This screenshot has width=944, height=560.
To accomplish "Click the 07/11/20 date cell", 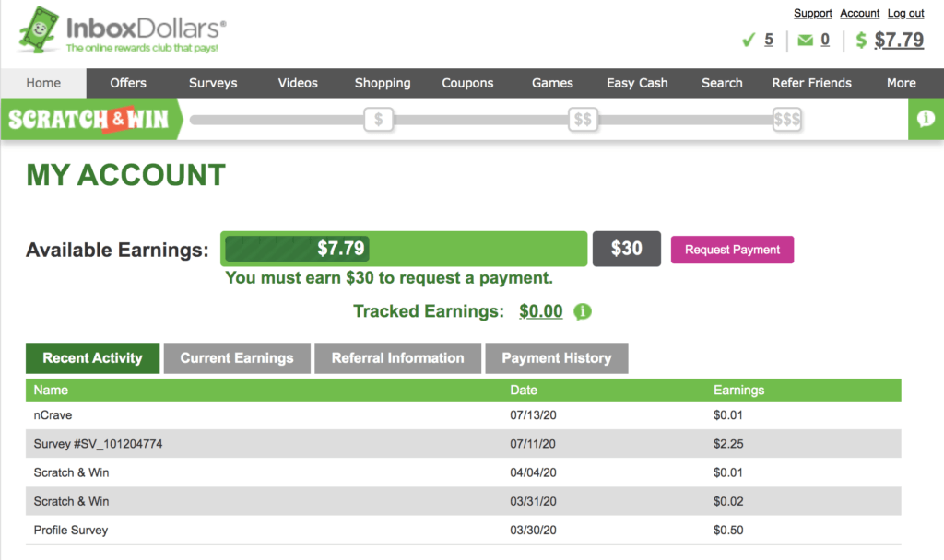I will 533,444.
